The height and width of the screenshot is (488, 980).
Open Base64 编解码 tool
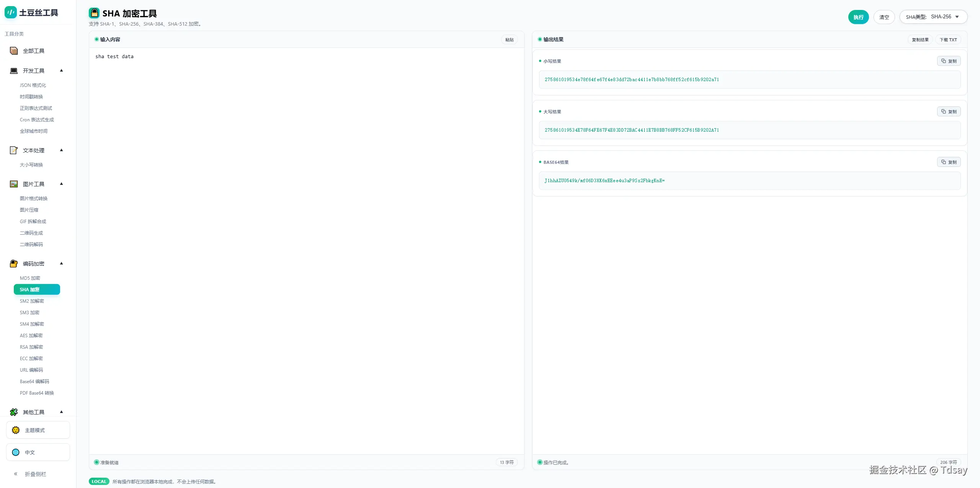click(34, 382)
